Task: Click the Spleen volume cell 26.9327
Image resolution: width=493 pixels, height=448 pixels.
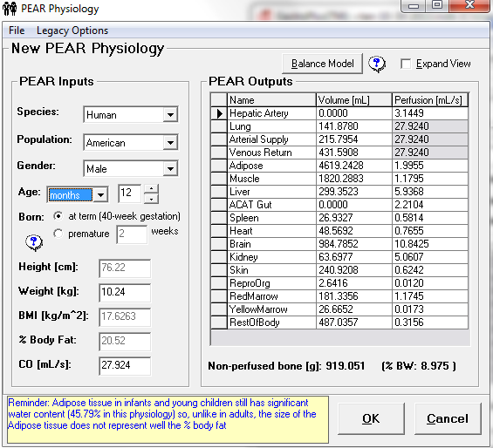Action: [x=354, y=218]
